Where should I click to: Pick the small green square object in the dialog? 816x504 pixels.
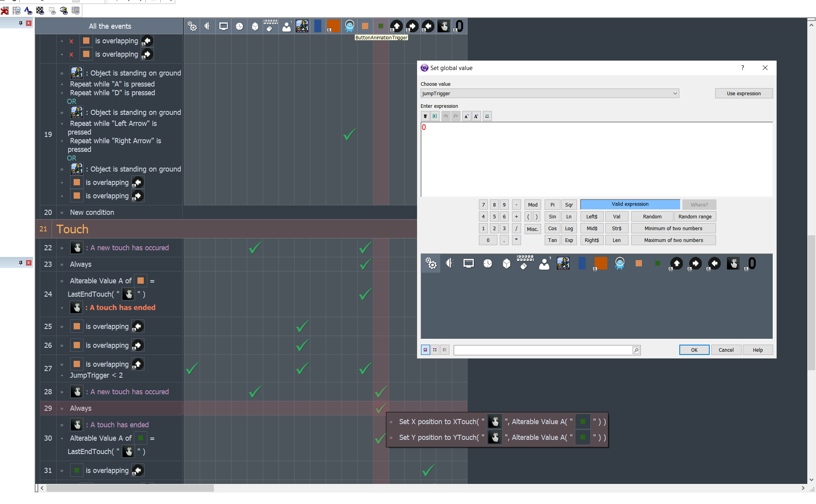(x=657, y=264)
